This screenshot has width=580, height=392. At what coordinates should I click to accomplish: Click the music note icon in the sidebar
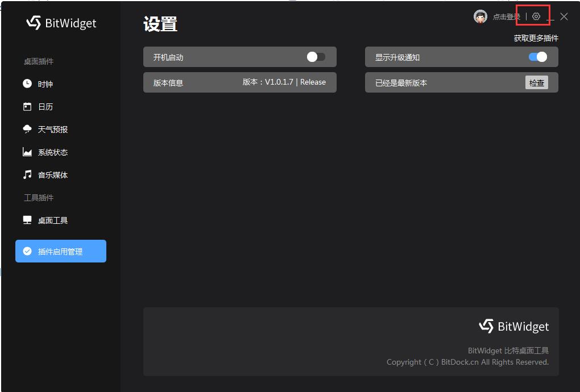click(x=27, y=174)
